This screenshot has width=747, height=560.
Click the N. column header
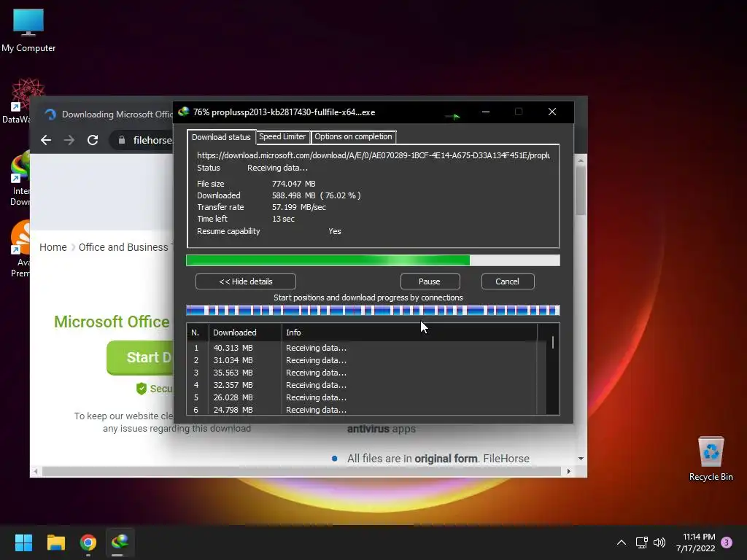[x=197, y=332]
